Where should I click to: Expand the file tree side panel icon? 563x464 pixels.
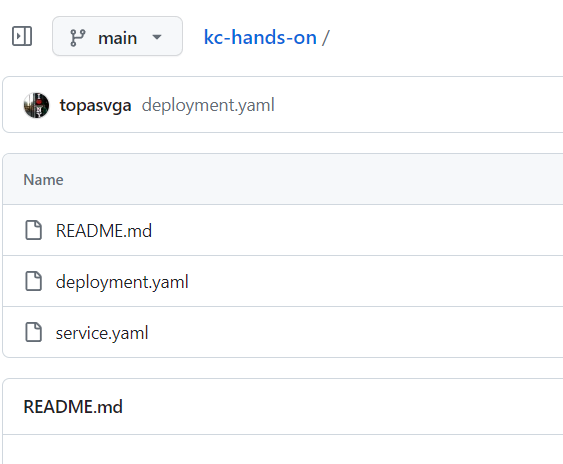(22, 36)
